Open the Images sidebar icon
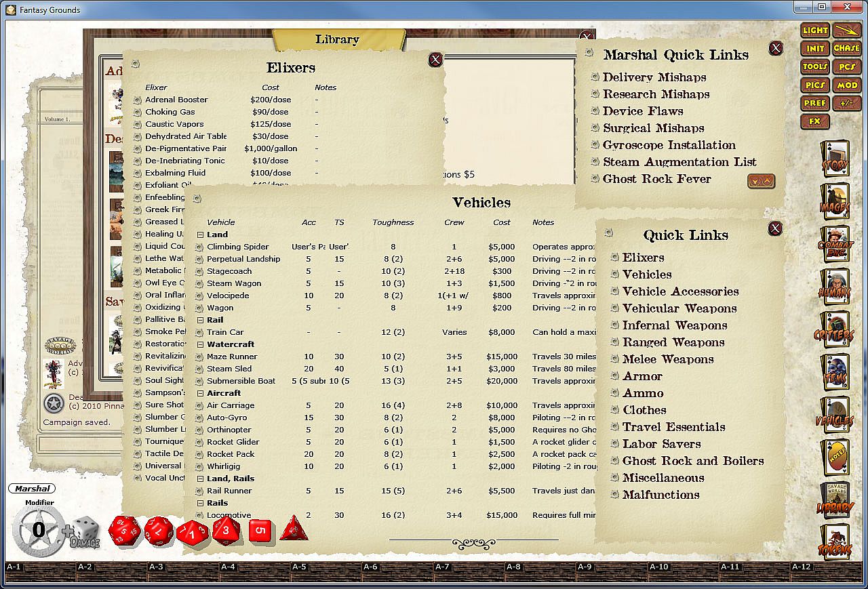868x589 pixels. (x=835, y=202)
